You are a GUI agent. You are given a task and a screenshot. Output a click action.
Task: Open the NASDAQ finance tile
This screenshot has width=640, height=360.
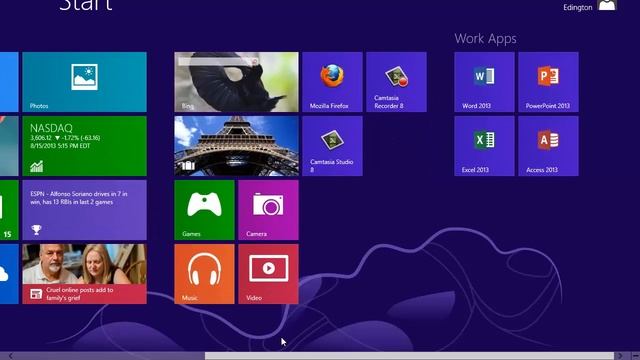point(84,146)
